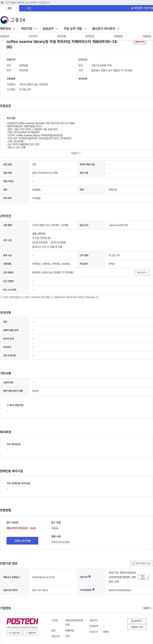Click the megaphone announcement icon

132,8
